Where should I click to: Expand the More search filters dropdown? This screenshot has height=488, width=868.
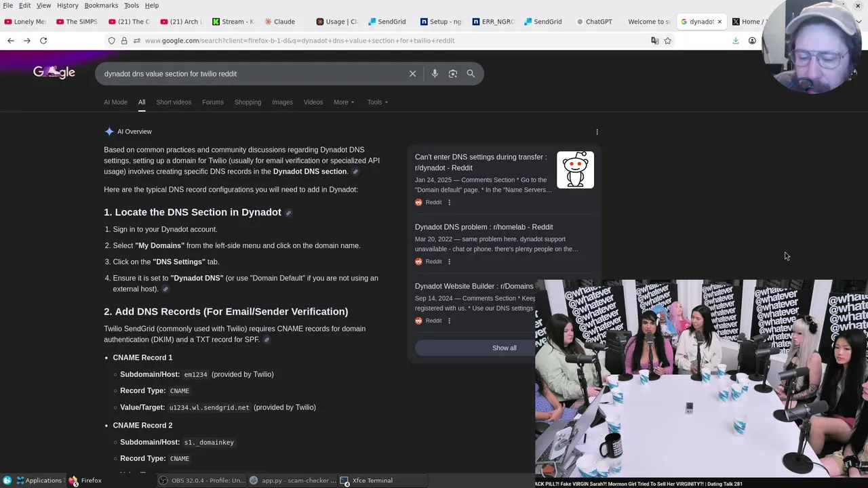click(344, 102)
